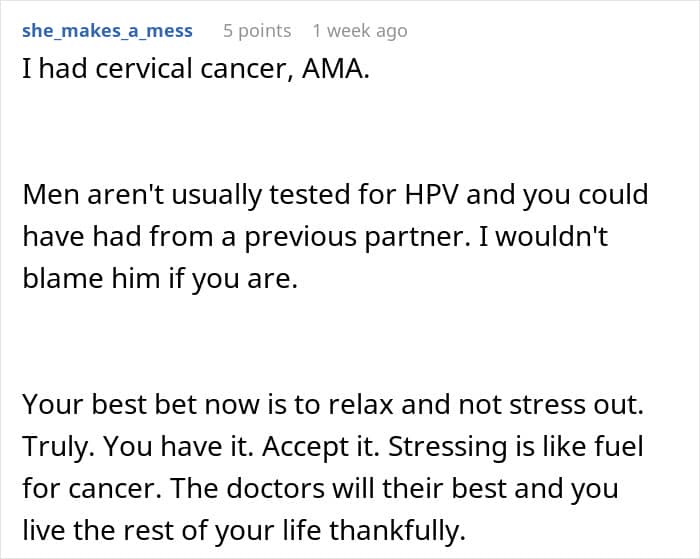This screenshot has height=559, width=700.
Task: Click the word "Men" starting the second paragraph
Action: 47,193
